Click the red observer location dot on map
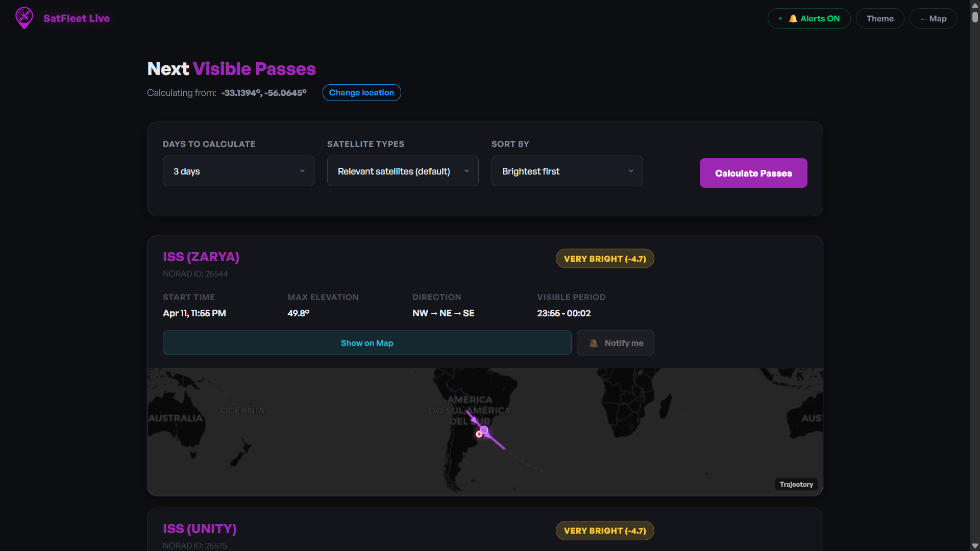Viewport: 980px width, 551px height. [x=479, y=435]
